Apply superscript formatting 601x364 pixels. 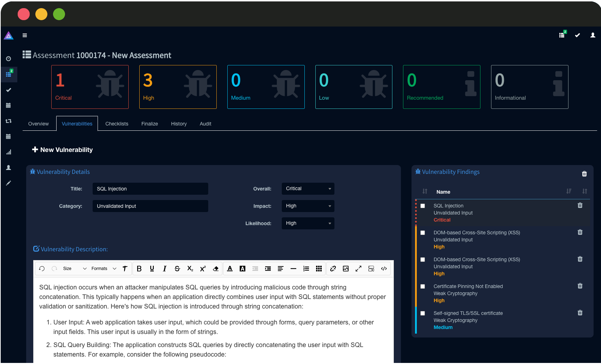(203, 269)
